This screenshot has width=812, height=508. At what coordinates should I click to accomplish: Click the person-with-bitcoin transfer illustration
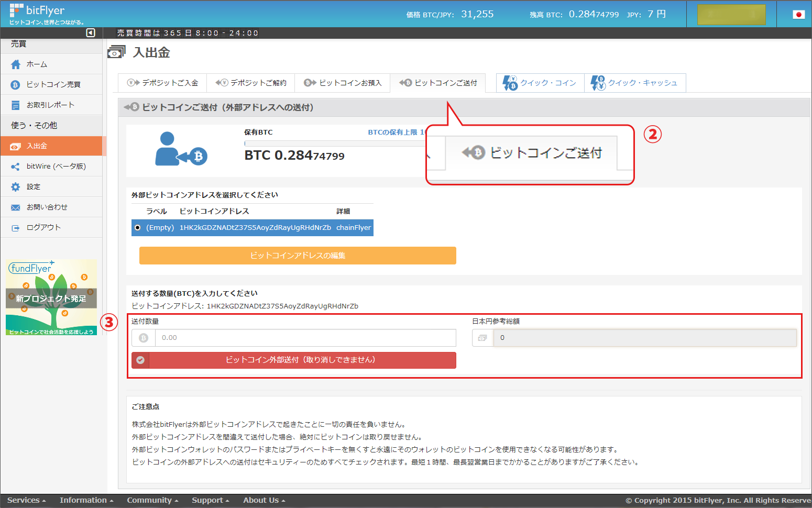181,149
